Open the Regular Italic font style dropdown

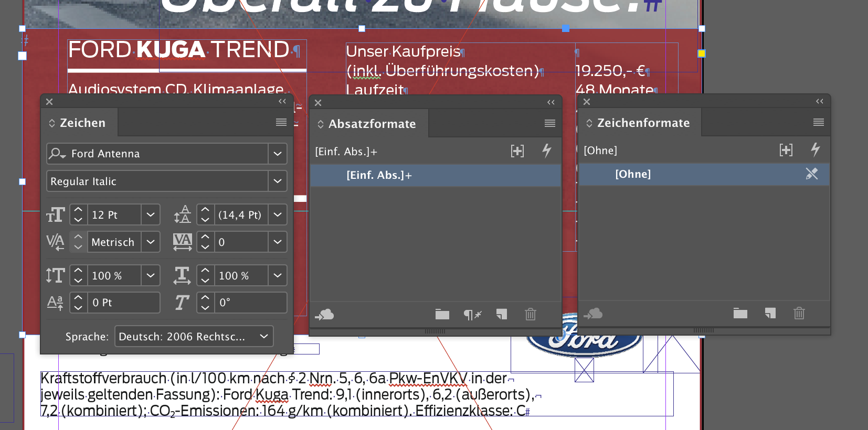coord(278,181)
